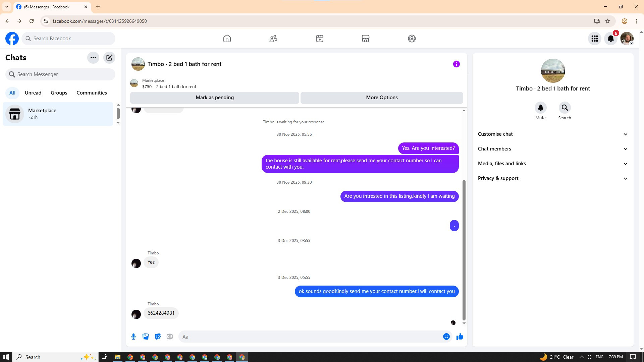Click the conversation vertical scrollbar

tap(464, 250)
